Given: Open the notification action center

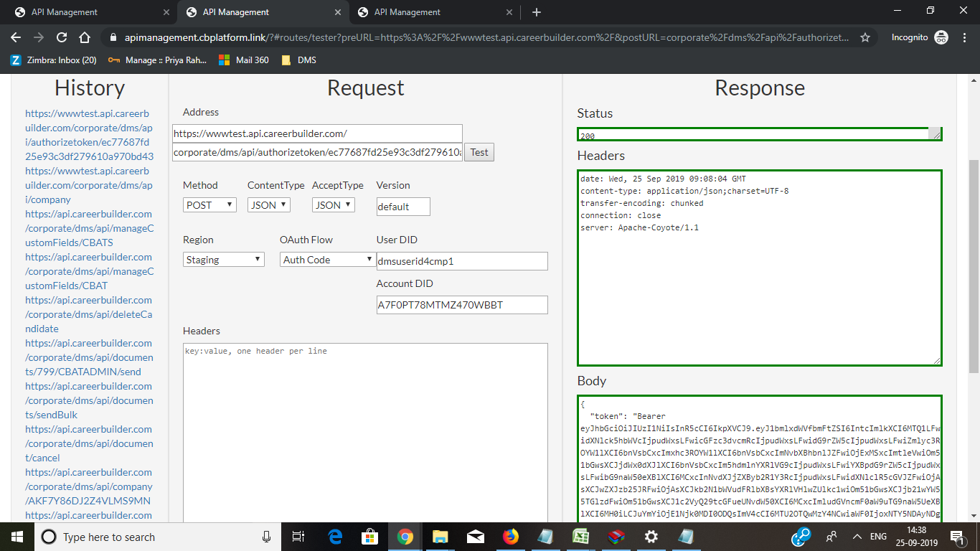Looking at the screenshot, I should (958, 537).
